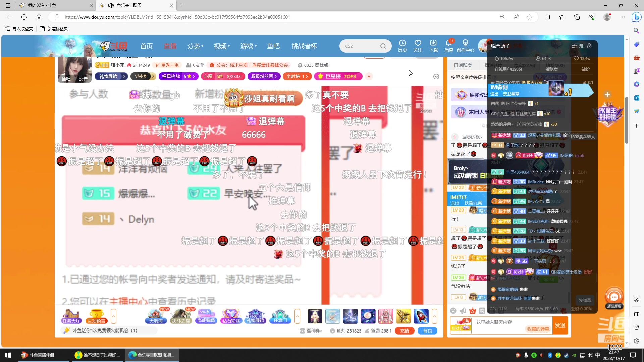The width and height of the screenshot is (644, 362).
Task: Open 消息 notifications bell
Action: [x=449, y=46]
